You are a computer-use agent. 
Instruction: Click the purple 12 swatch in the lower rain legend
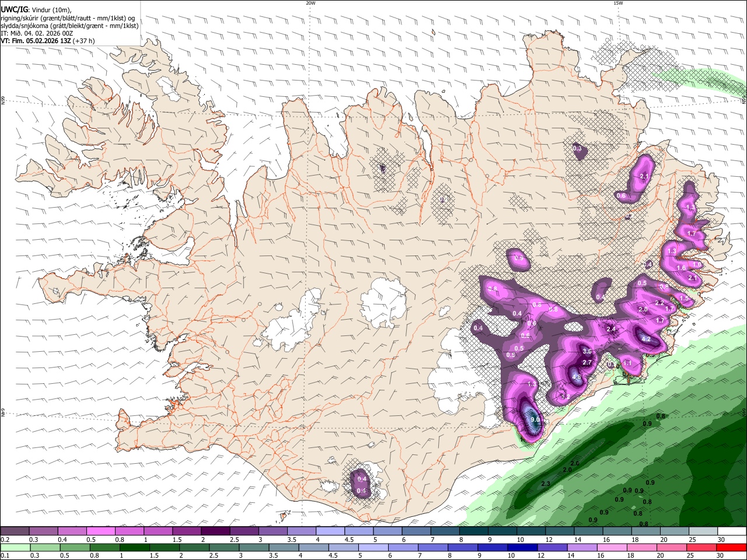pyautogui.click(x=553, y=548)
